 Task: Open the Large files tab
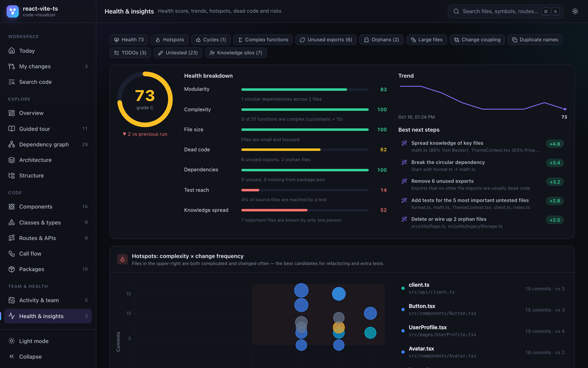pos(427,40)
